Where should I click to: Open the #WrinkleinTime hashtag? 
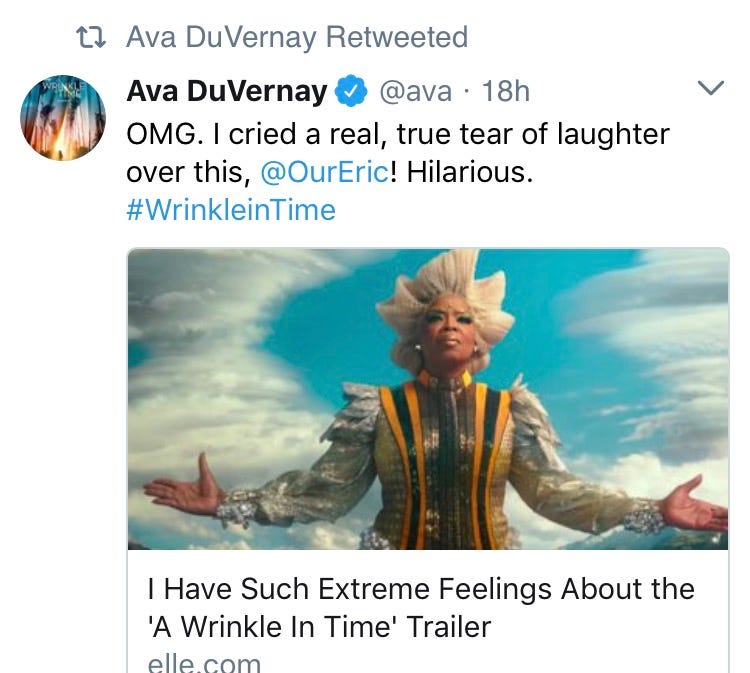[x=231, y=210]
